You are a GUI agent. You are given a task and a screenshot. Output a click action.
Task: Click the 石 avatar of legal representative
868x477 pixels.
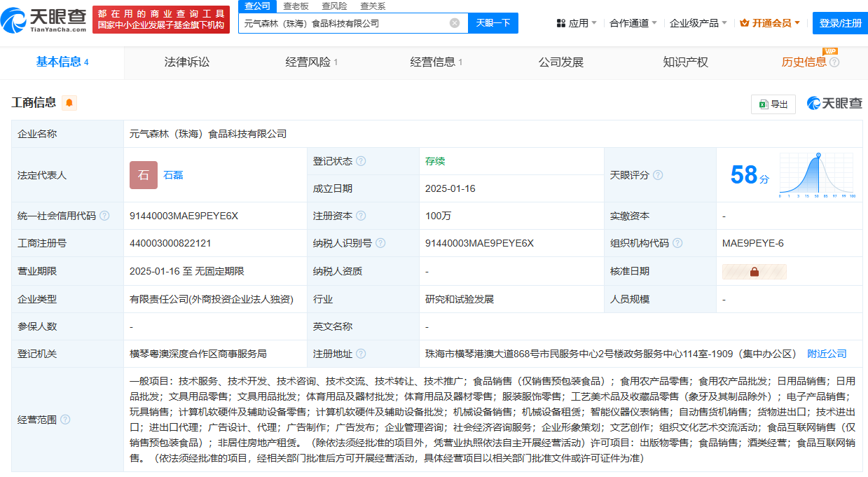pyautogui.click(x=144, y=175)
